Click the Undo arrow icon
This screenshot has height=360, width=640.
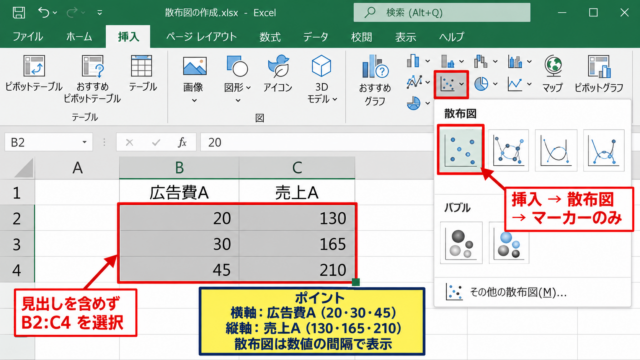44,13
